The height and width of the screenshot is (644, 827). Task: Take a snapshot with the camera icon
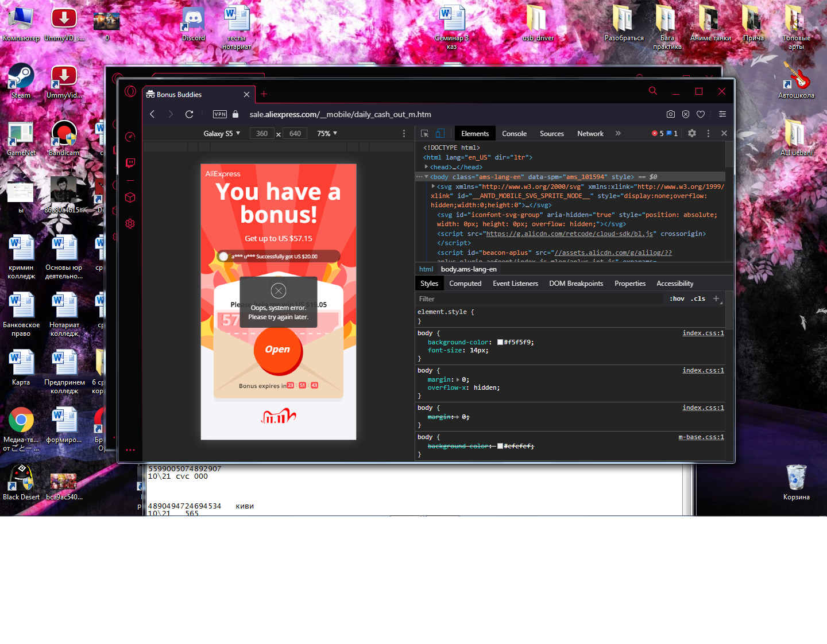(671, 114)
